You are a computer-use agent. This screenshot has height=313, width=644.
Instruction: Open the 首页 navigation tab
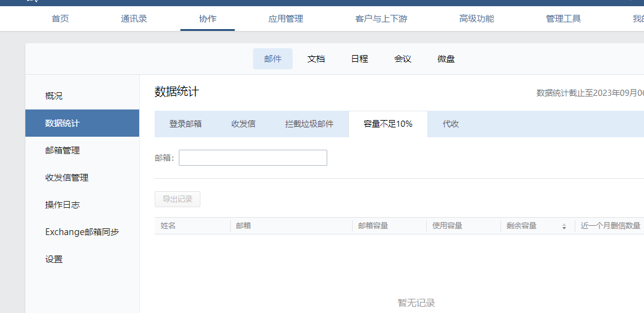(60, 19)
